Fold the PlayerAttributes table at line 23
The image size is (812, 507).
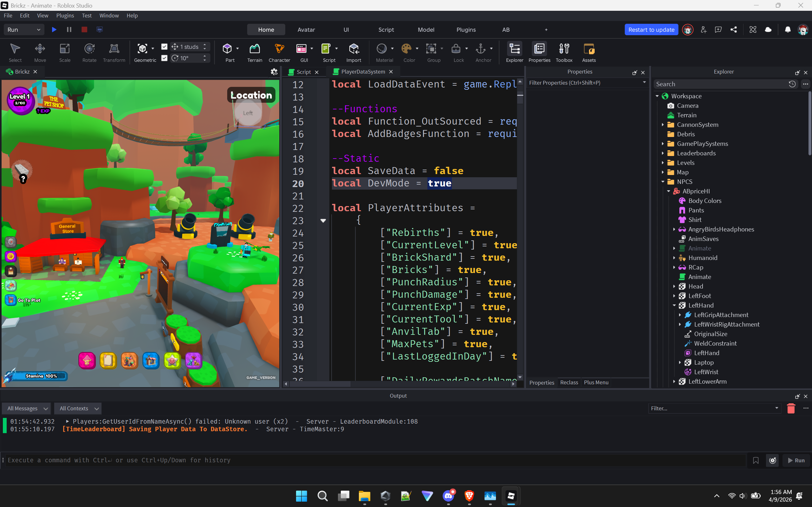click(x=323, y=221)
